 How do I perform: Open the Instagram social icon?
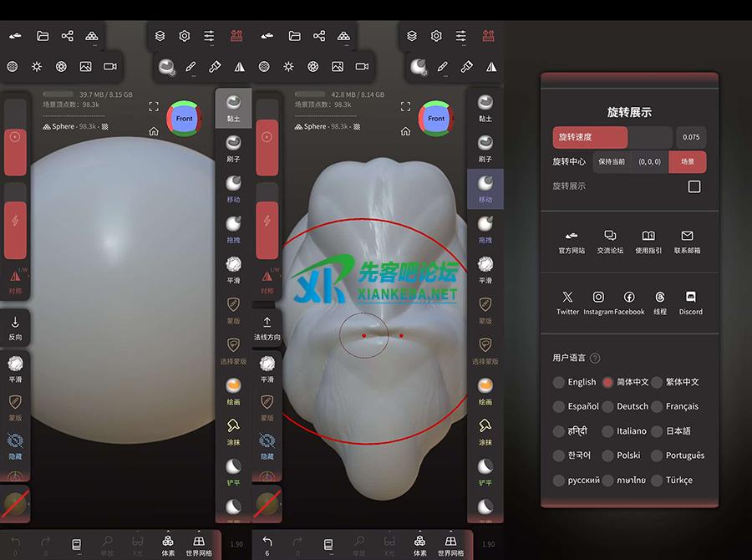click(x=598, y=298)
